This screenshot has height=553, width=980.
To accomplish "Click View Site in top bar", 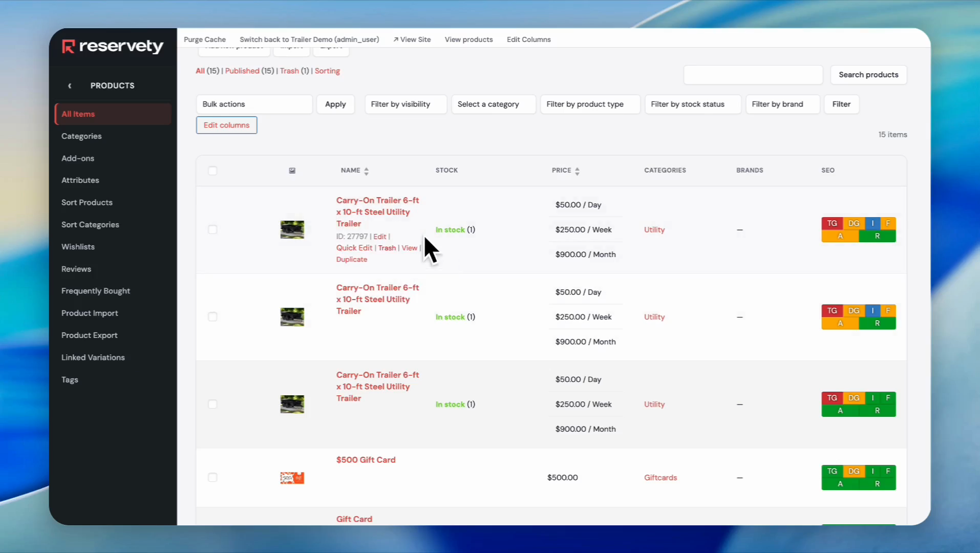I will point(412,39).
